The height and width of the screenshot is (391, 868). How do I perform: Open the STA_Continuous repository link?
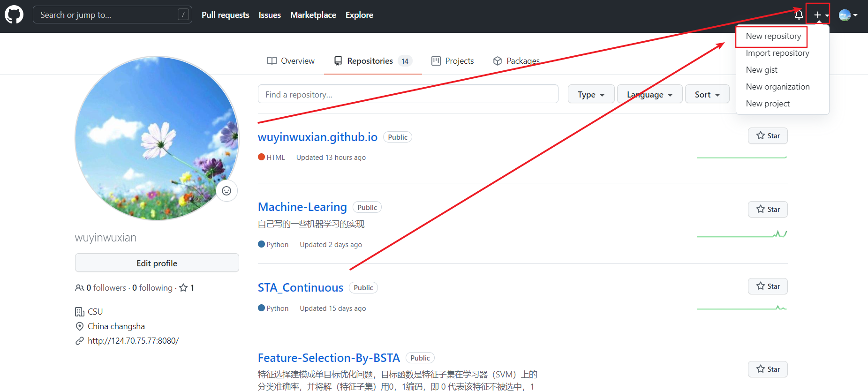(x=301, y=287)
